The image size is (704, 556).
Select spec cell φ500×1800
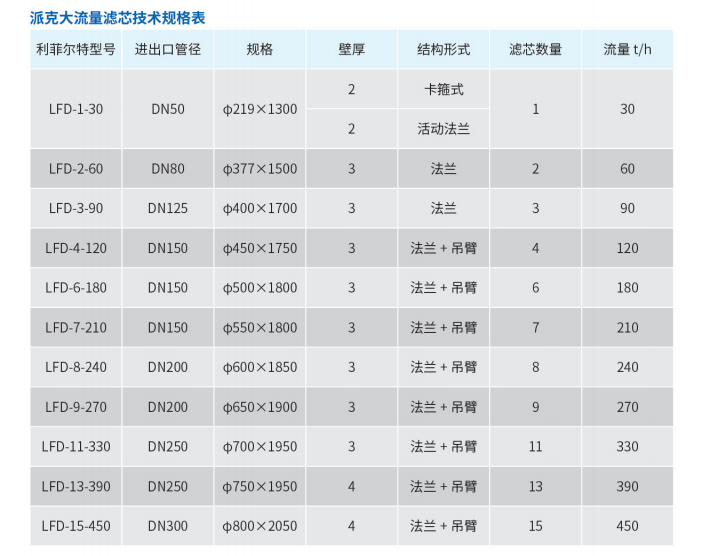click(260, 288)
